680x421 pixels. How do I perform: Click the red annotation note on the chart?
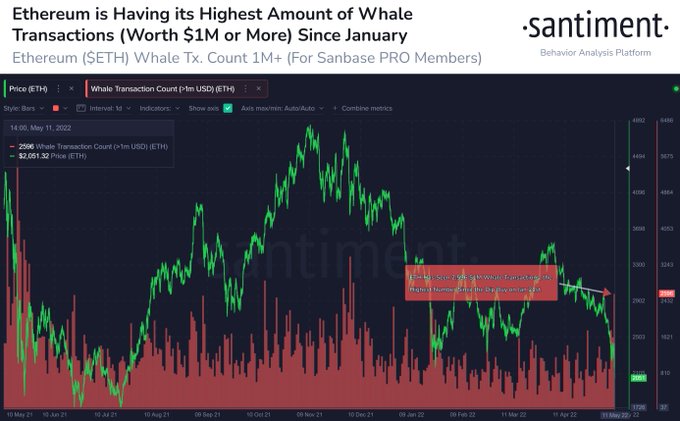tap(480, 281)
